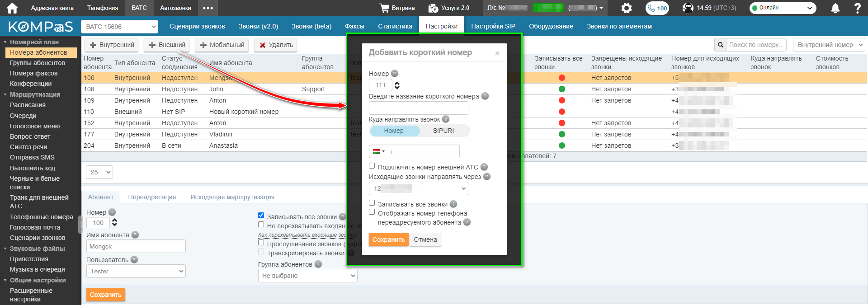
Task: Add a Мобильный subscriber
Action: (x=222, y=45)
